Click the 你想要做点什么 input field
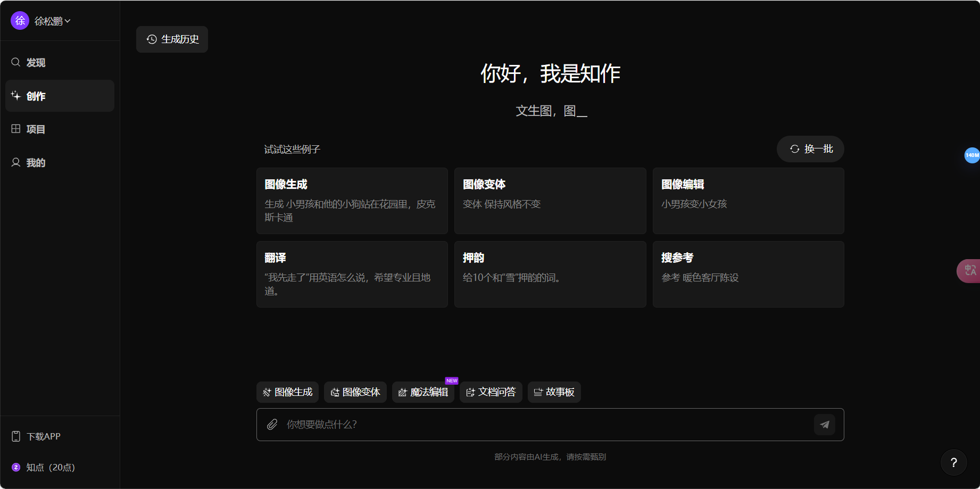Screen dimensions: 980x489 [532, 425]
